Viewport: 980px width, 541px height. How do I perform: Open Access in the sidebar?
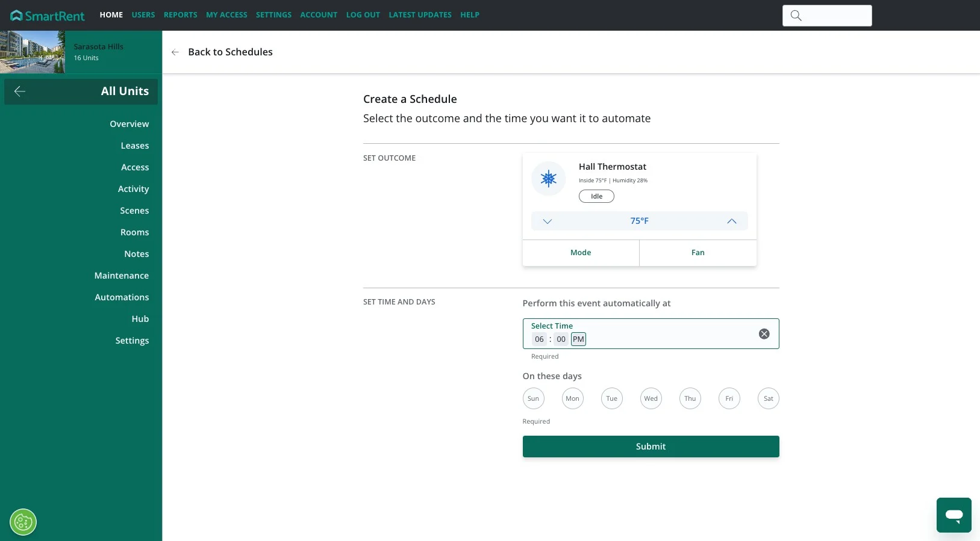(x=135, y=167)
